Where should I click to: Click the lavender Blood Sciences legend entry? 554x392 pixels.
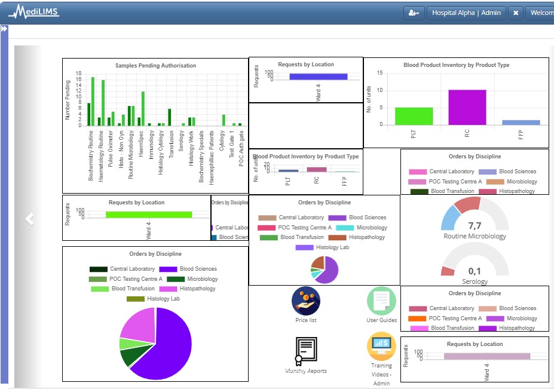(507, 171)
